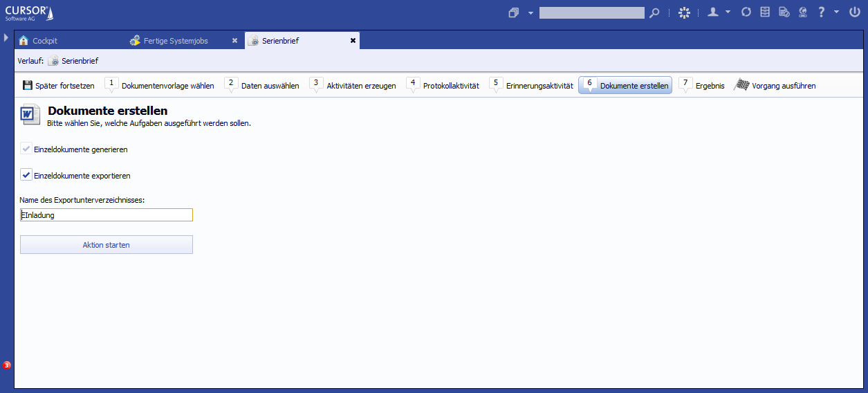Click the search magnifier icon
Viewport: 868px width, 393px height.
coord(654,12)
